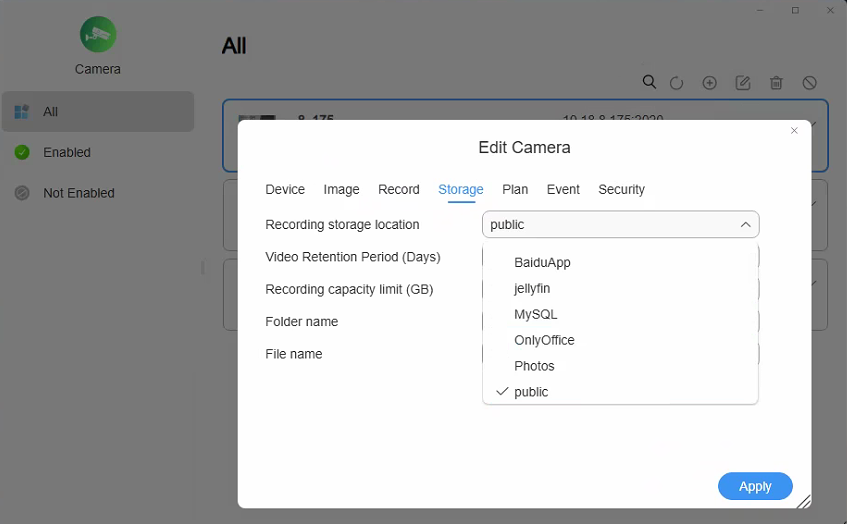Refresh the camera list

pos(676,83)
